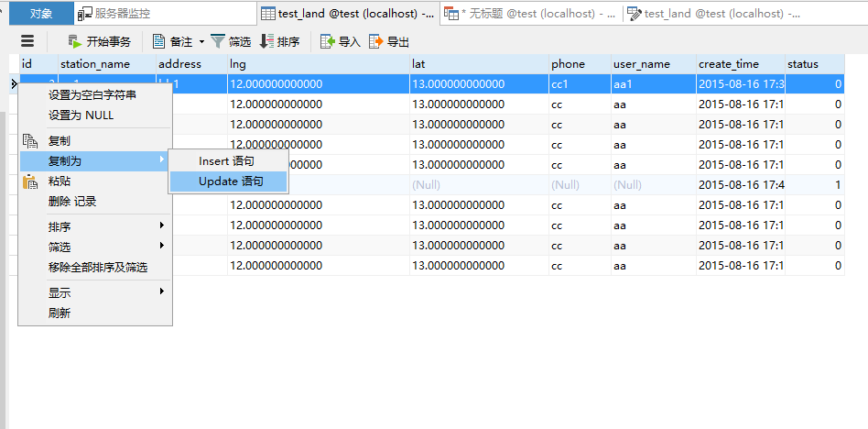This screenshot has width=868, height=429.
Task: Select Copy (复制) in context menu
Action: [60, 141]
